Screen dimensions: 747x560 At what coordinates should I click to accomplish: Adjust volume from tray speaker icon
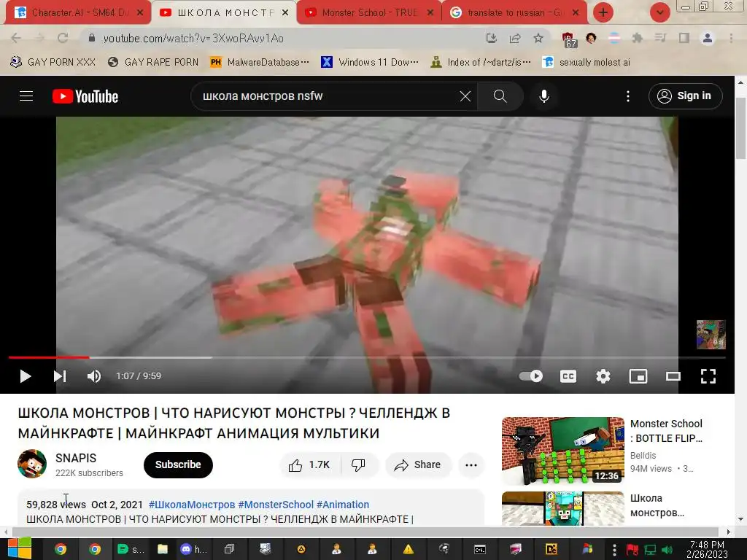667,550
